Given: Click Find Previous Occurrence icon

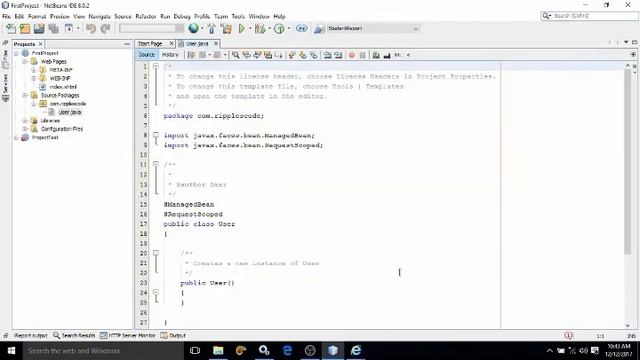Looking at the screenshot, I should (246, 55).
